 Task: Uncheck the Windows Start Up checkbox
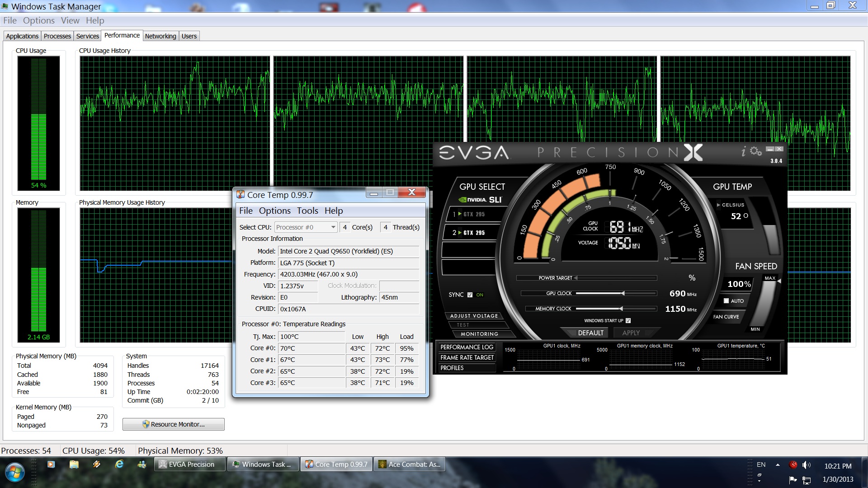(x=628, y=321)
